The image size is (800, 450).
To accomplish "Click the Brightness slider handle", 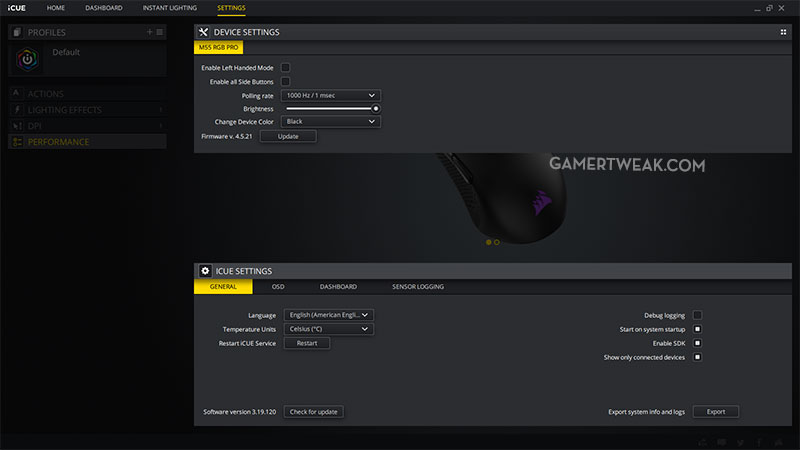I will click(x=376, y=108).
